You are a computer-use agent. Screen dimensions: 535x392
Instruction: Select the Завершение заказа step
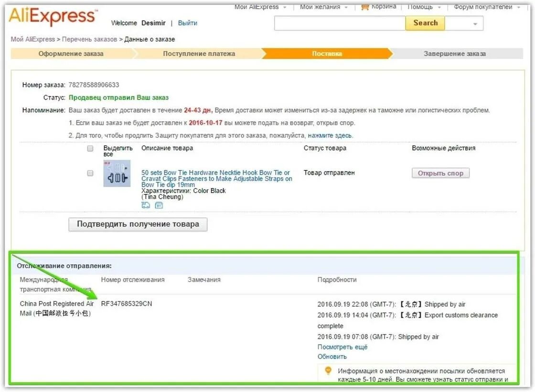(x=455, y=53)
